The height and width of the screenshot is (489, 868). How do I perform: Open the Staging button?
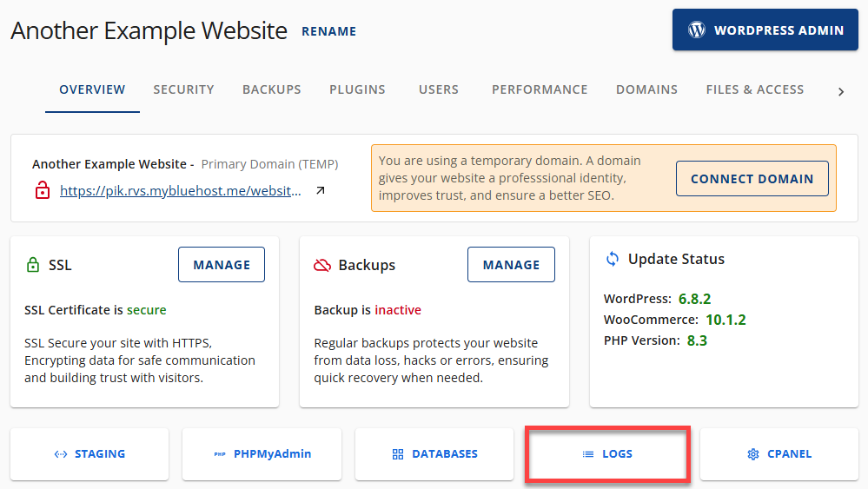(89, 454)
